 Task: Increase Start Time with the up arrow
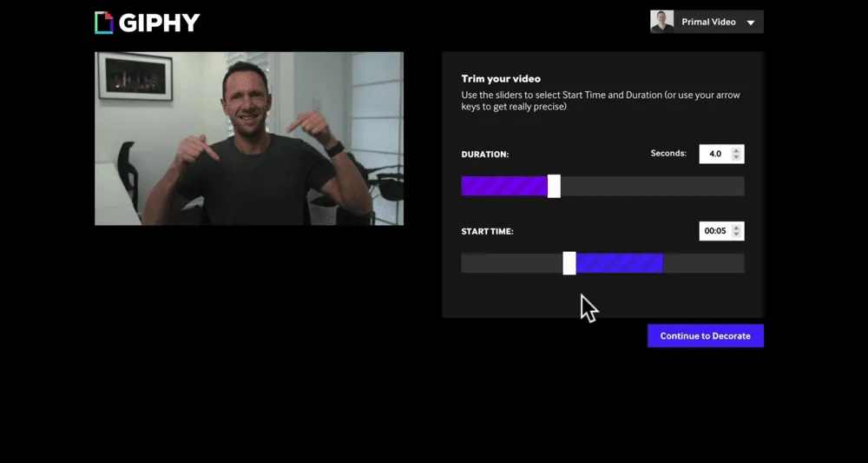[736, 228]
